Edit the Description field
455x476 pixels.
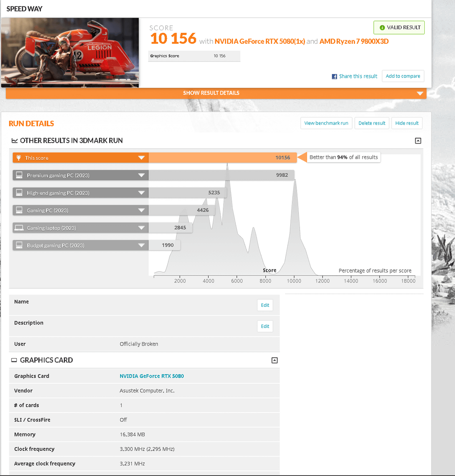[x=265, y=326]
